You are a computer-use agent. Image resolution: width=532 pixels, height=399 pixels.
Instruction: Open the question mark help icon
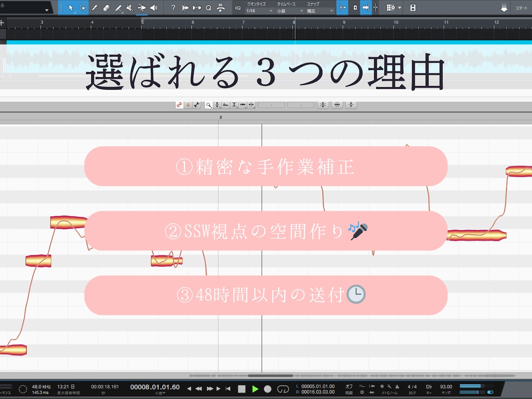[x=173, y=8]
